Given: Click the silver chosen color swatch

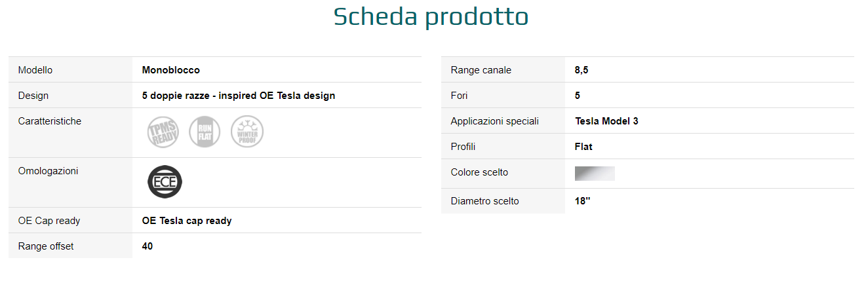Looking at the screenshot, I should point(595,174).
